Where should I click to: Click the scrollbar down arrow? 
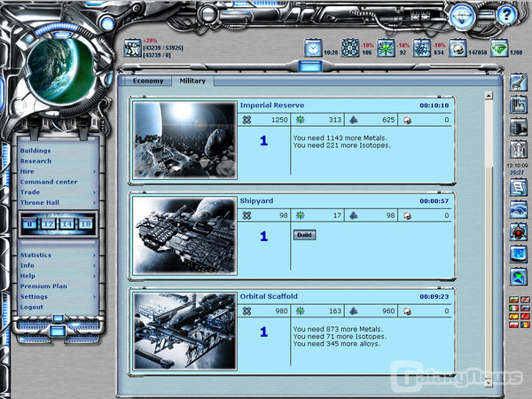pos(489,383)
